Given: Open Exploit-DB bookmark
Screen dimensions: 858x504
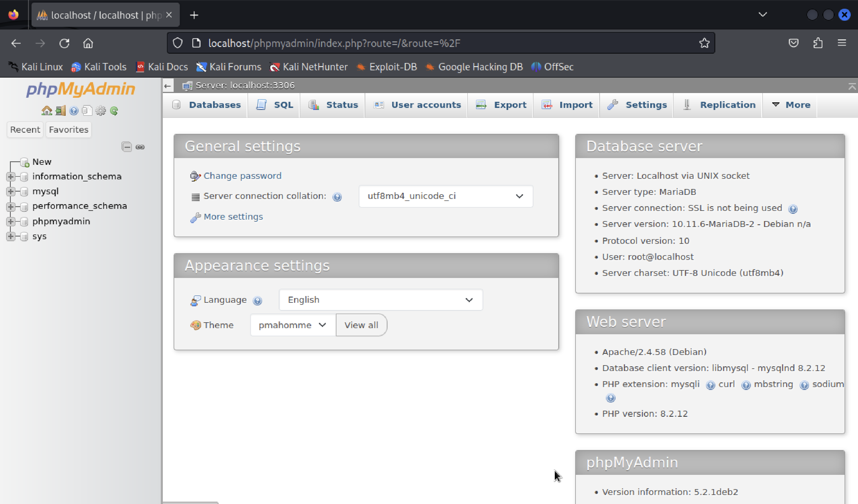Looking at the screenshot, I should [x=387, y=67].
